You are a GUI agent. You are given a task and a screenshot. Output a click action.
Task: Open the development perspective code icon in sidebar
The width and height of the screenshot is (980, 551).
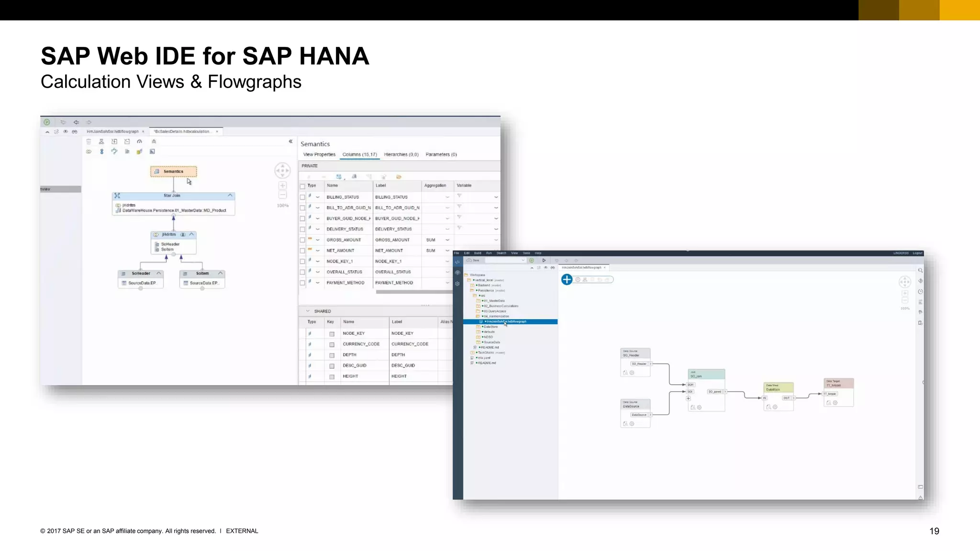[x=457, y=262]
